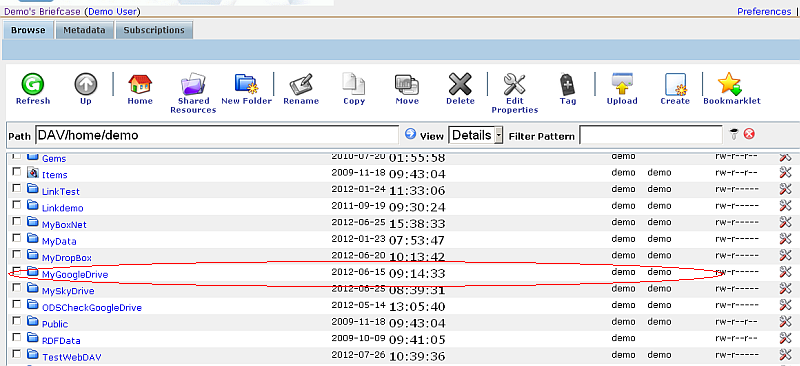This screenshot has height=366, width=800.
Task: Clear filter with red X icon
Action: click(749, 134)
